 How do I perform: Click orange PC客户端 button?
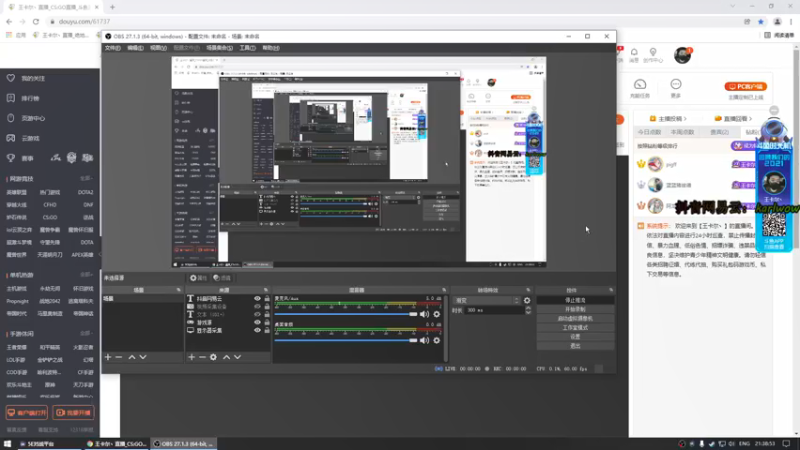[745, 87]
